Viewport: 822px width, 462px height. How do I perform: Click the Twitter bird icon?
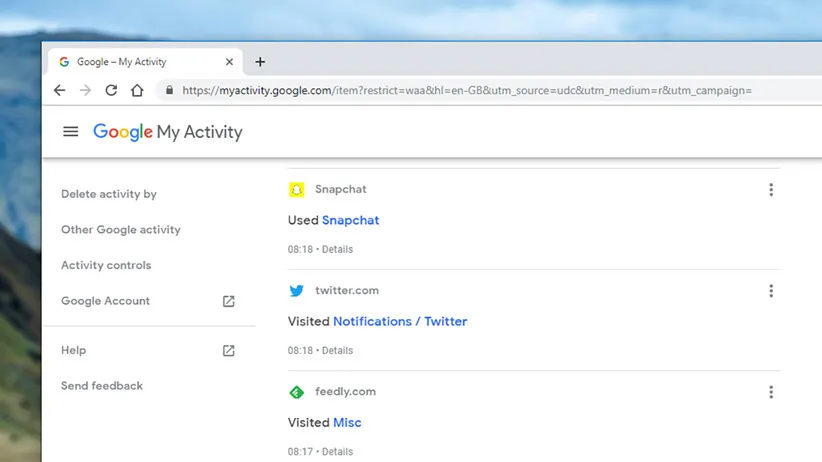(296, 291)
